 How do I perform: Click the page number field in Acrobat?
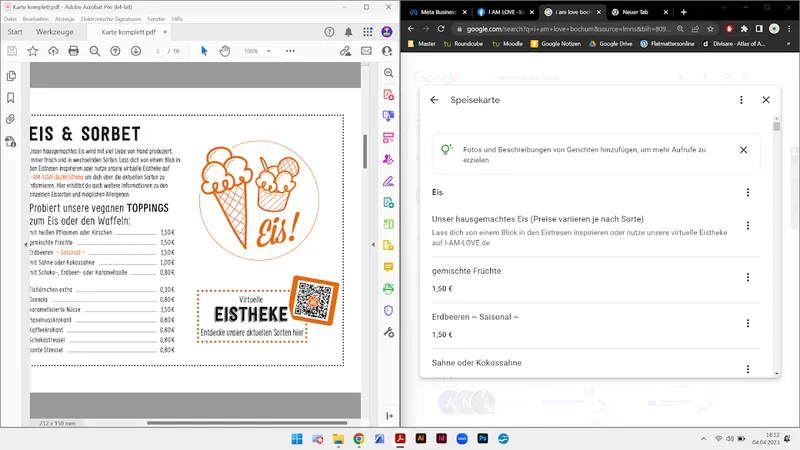pyautogui.click(x=158, y=51)
